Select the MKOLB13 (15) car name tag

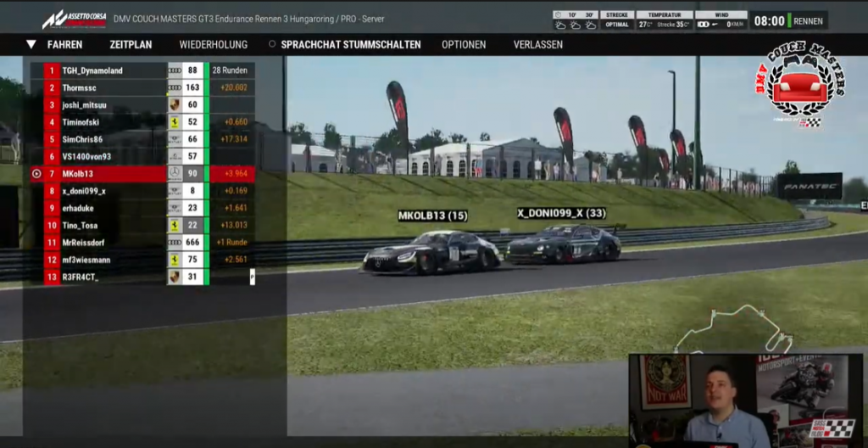pyautogui.click(x=433, y=216)
